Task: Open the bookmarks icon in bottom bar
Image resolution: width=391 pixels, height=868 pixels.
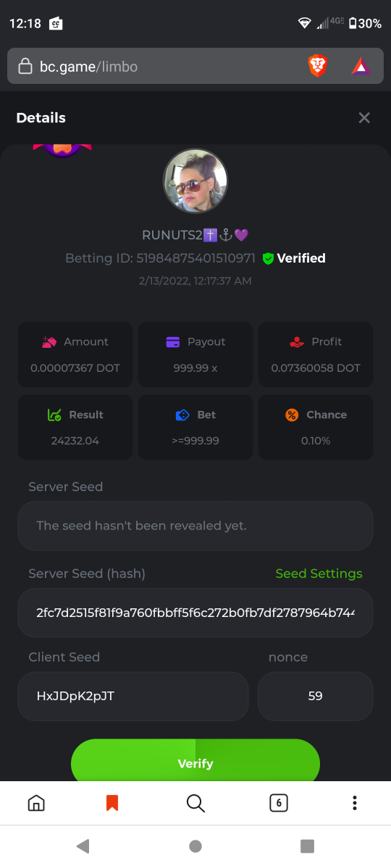Action: click(112, 803)
